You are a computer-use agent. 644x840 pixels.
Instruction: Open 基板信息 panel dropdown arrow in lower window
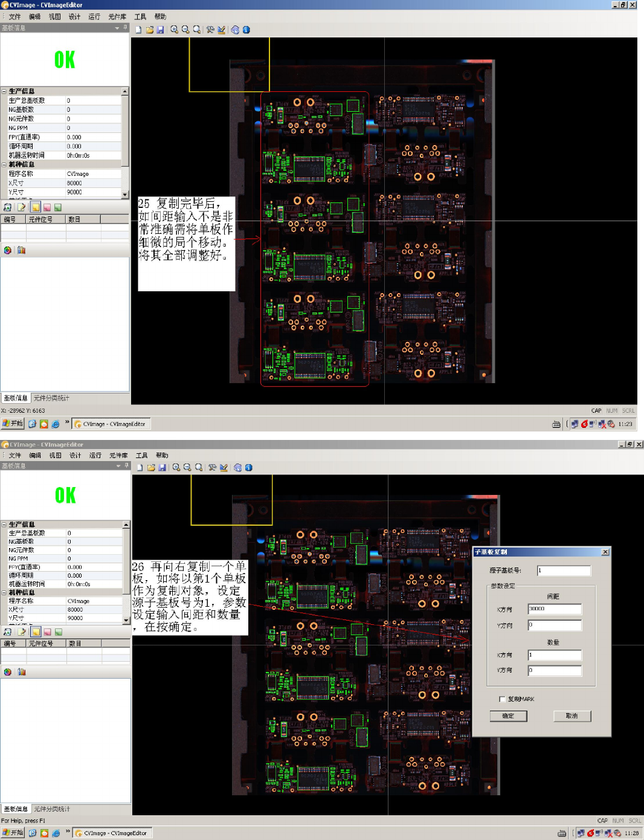[x=118, y=466]
